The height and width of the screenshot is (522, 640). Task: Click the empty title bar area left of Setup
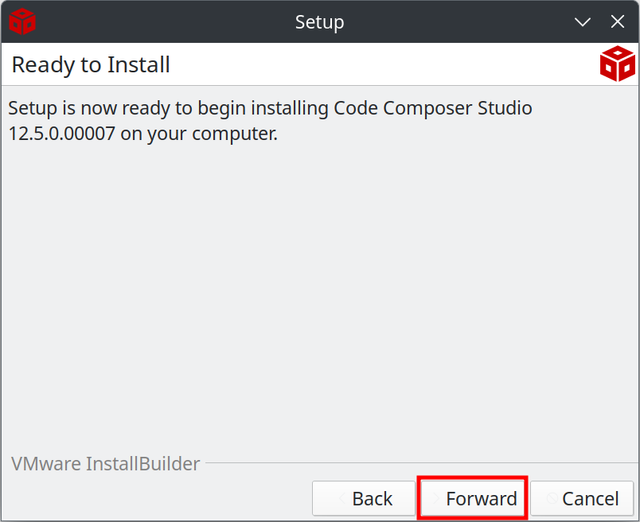click(163, 22)
